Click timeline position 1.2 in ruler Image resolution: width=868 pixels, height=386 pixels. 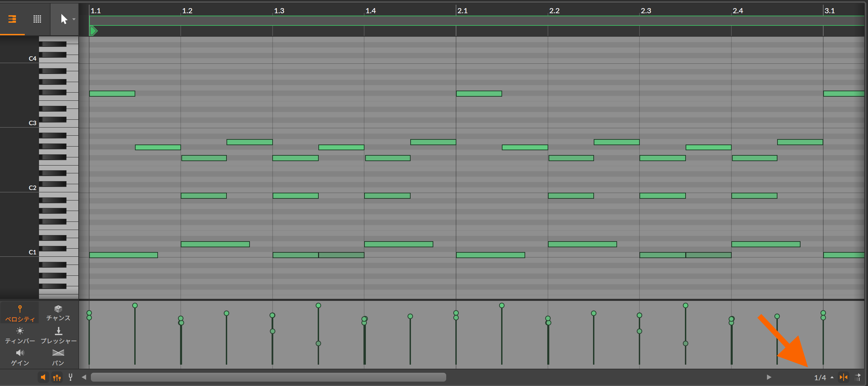tap(187, 11)
